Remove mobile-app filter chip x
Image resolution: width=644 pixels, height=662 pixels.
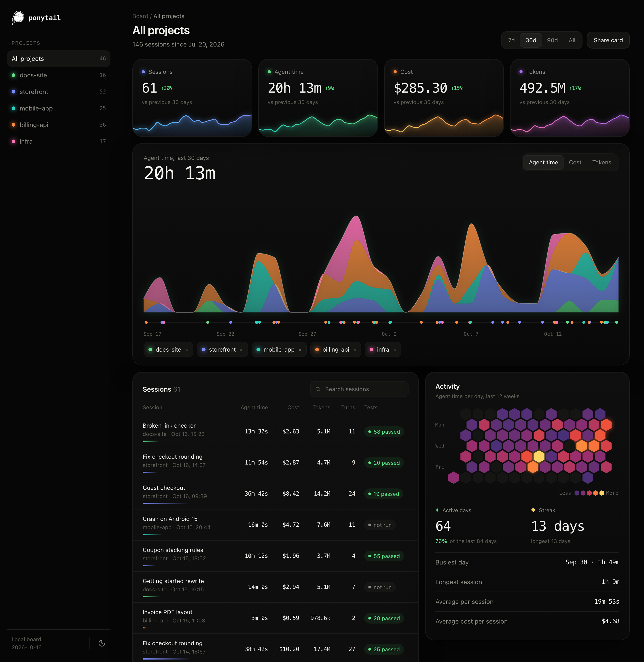point(300,350)
